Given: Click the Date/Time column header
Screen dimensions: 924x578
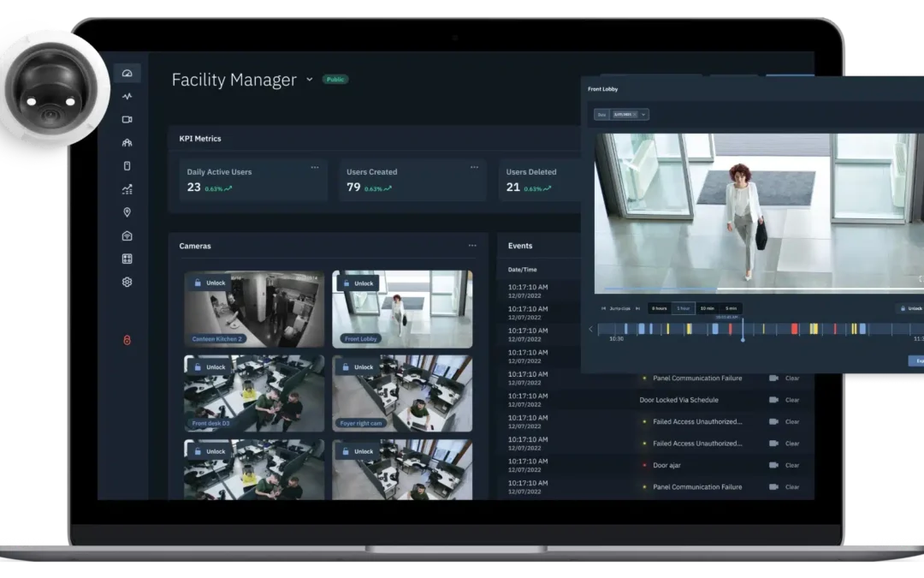Looking at the screenshot, I should tap(522, 270).
